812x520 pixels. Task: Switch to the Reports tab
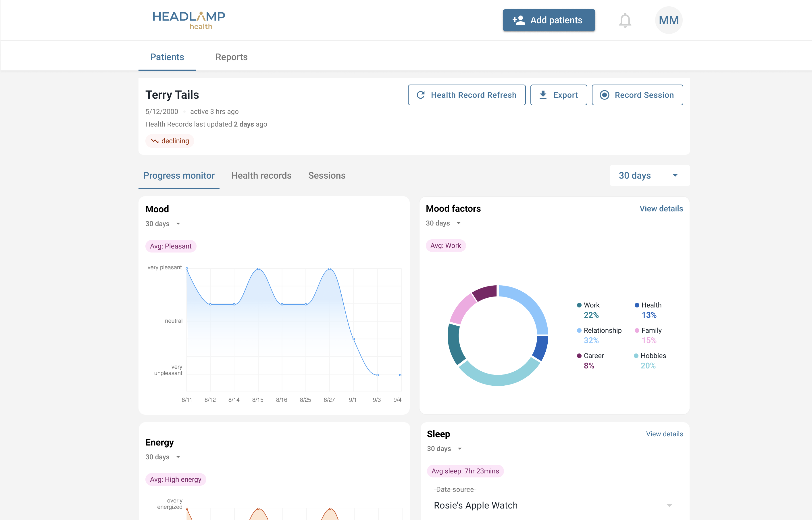(231, 57)
